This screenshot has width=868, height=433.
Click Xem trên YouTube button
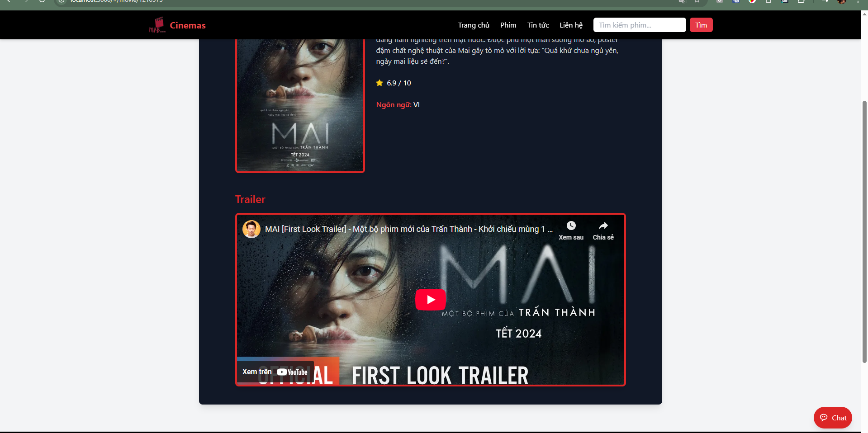coord(275,372)
